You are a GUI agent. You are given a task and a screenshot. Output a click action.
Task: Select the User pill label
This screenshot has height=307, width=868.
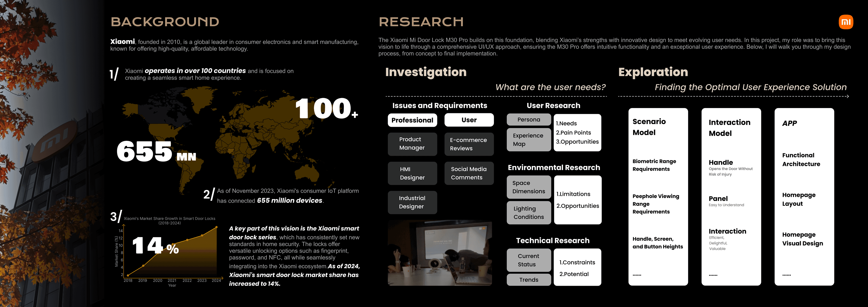pyautogui.click(x=469, y=120)
